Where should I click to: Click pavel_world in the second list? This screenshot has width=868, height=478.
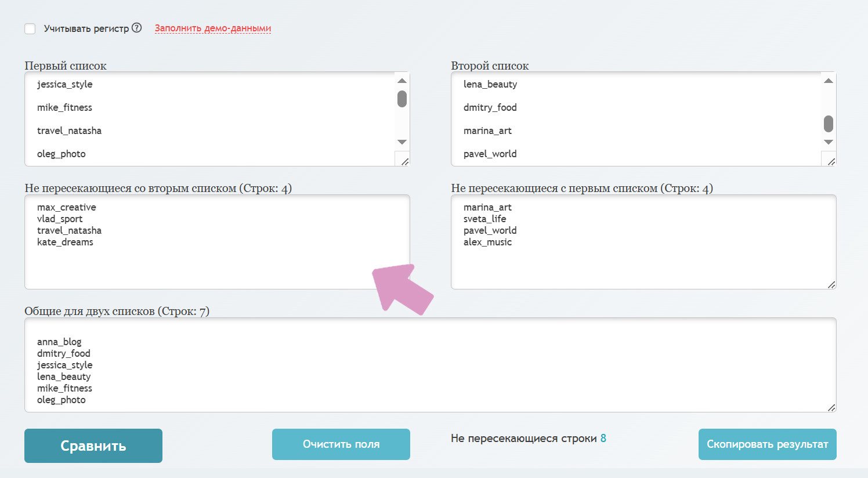pyautogui.click(x=490, y=154)
